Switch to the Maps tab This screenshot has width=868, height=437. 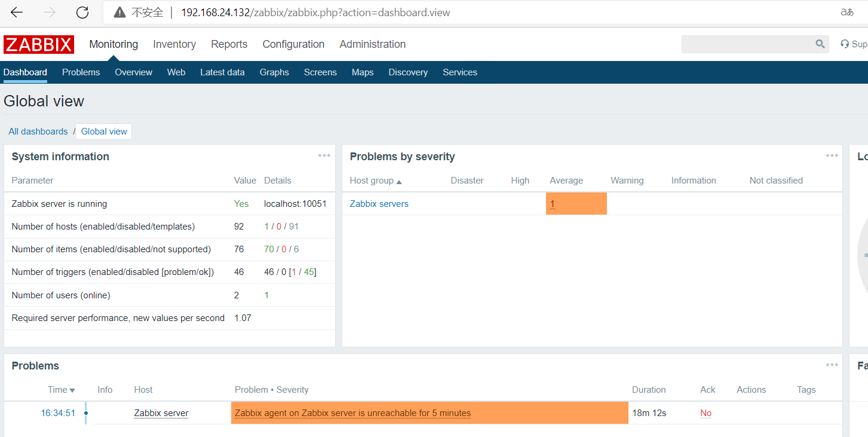tap(363, 72)
